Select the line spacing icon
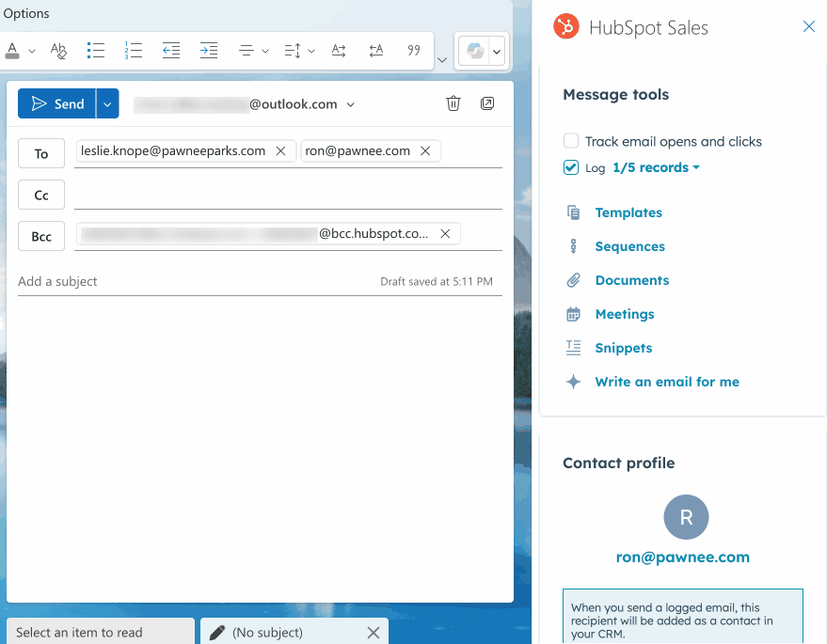Image resolution: width=827 pixels, height=644 pixels. pyautogui.click(x=293, y=51)
